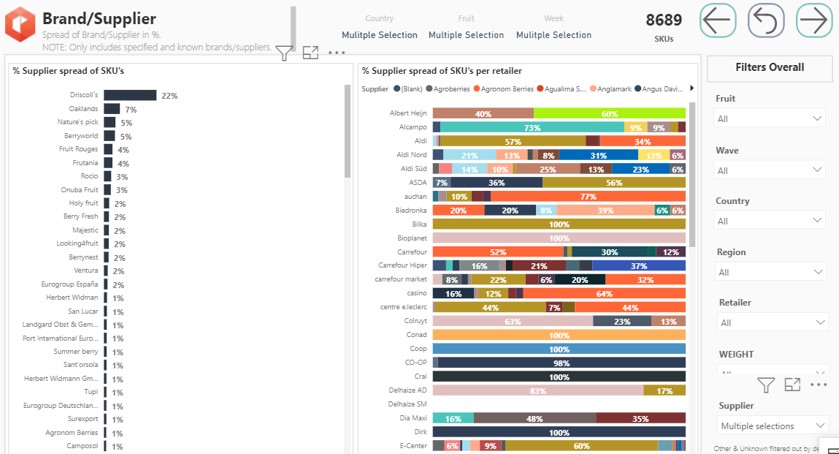Open the Supplier Multiple selections dropdown

tap(769, 426)
